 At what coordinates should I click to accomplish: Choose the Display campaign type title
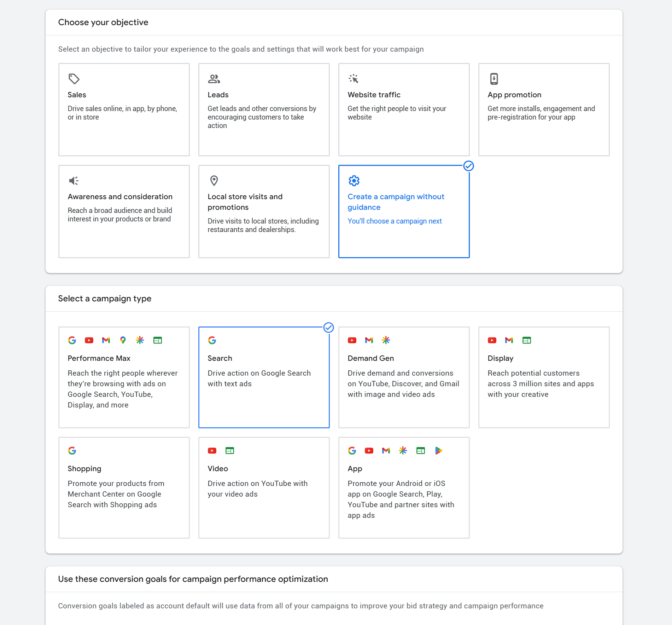pos(501,358)
